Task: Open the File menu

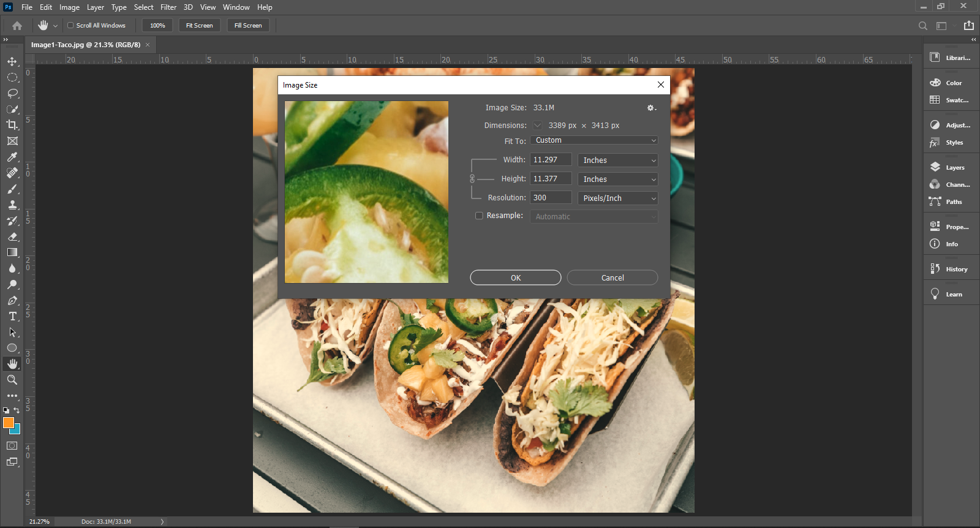Action: click(27, 7)
